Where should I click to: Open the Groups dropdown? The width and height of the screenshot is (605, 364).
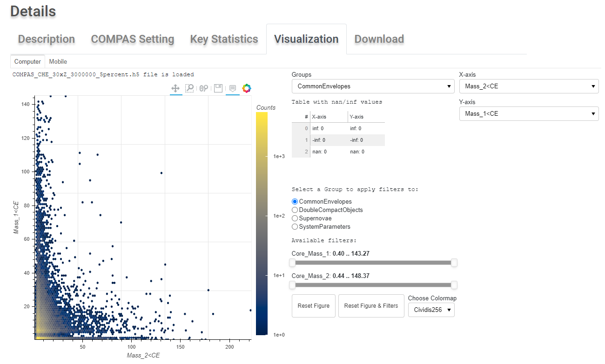(x=373, y=86)
